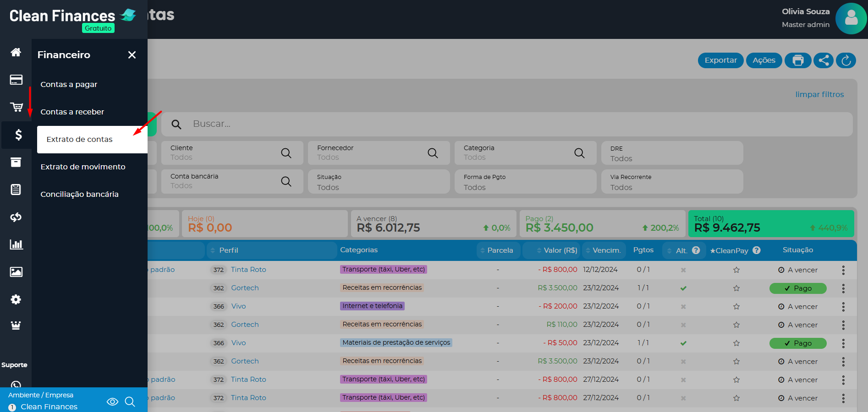
Task: Open the shopping cart sidebar icon
Action: (x=16, y=107)
